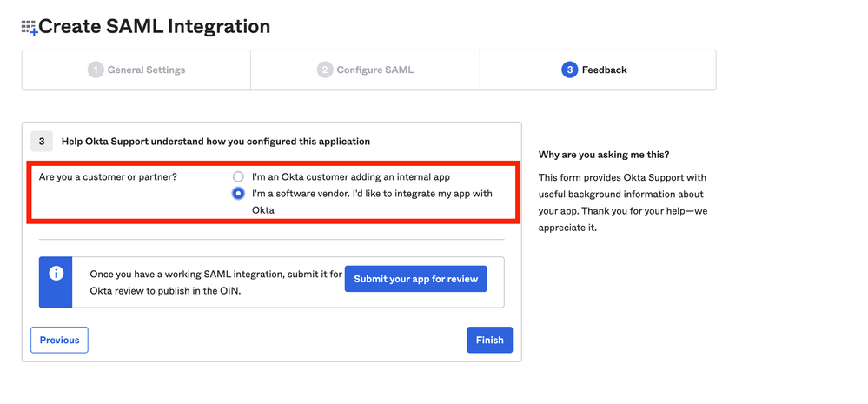This screenshot has height=404, width=868.
Task: Select the Okta customer radio button
Action: click(x=238, y=177)
